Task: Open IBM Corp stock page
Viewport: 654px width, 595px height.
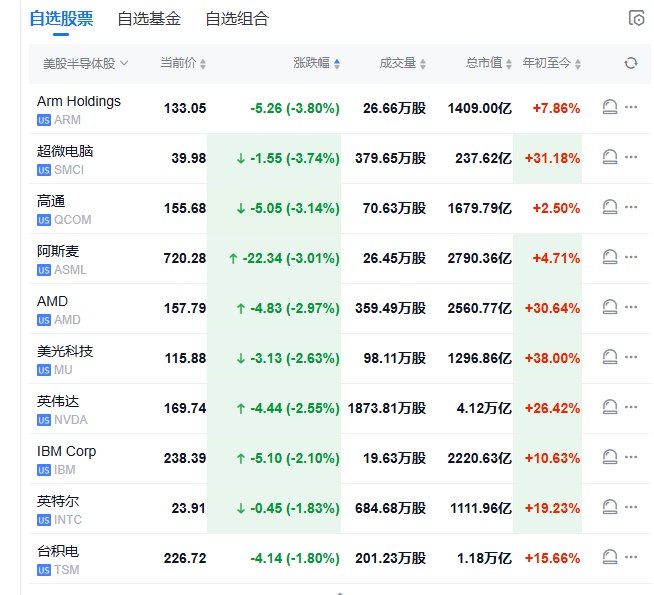Action: click(66, 451)
